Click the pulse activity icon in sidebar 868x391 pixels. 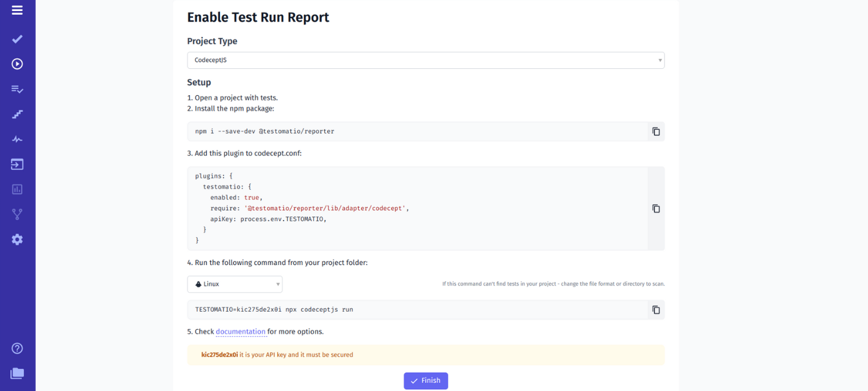(x=17, y=139)
